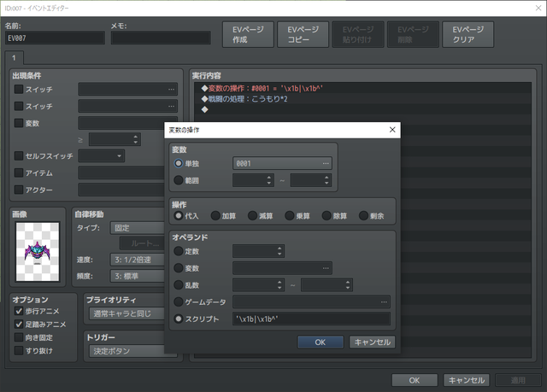Choose the 乗算 operation radio

pos(289,216)
